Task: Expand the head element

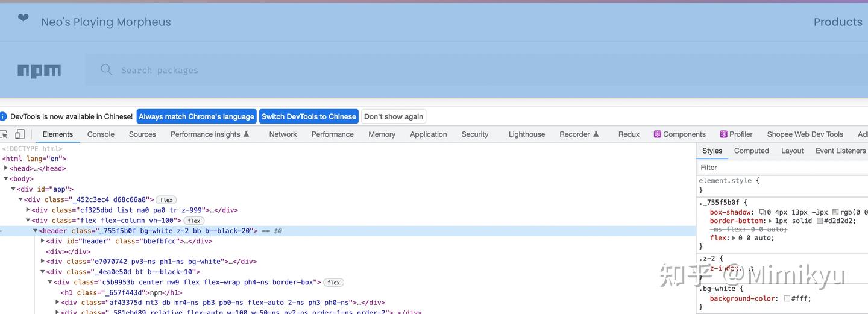Action: point(6,168)
